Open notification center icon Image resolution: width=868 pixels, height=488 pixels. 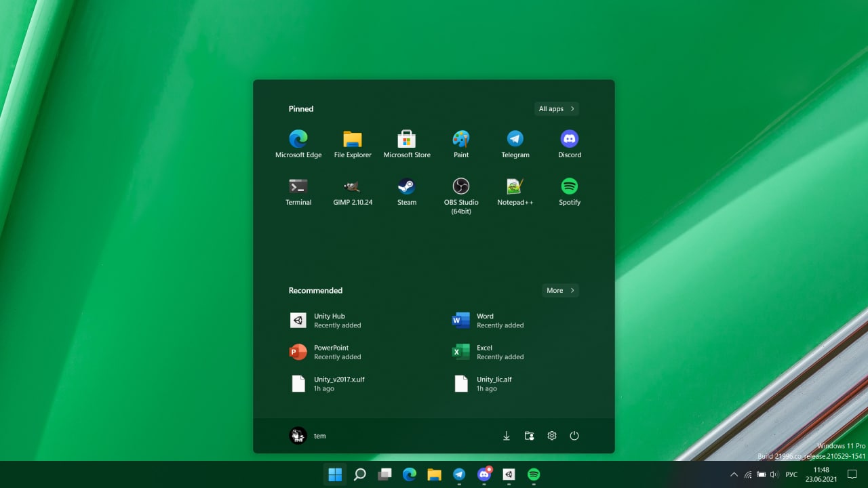[853, 474]
